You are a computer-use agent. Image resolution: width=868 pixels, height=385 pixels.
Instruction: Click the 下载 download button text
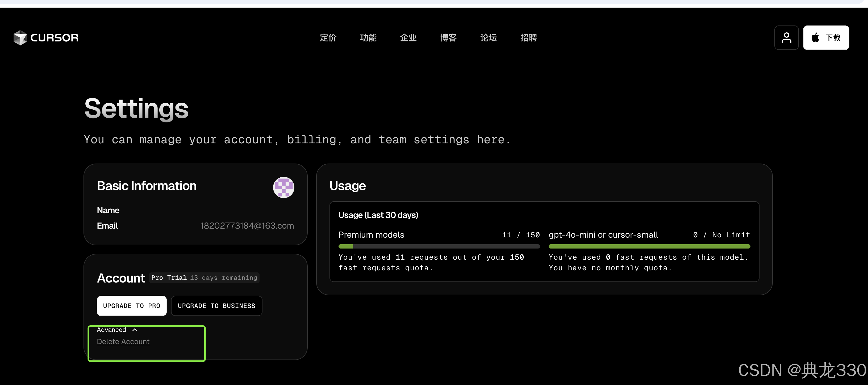(x=833, y=38)
